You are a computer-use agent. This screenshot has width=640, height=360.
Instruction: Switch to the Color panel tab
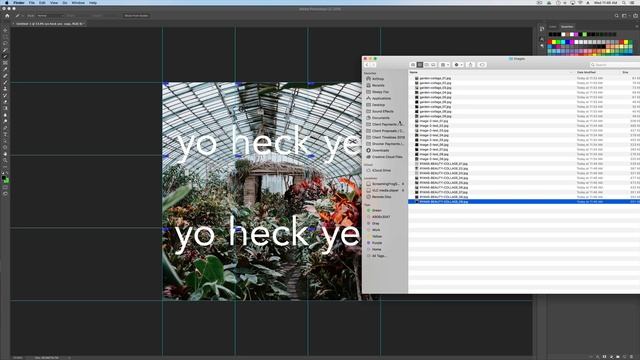pos(553,27)
